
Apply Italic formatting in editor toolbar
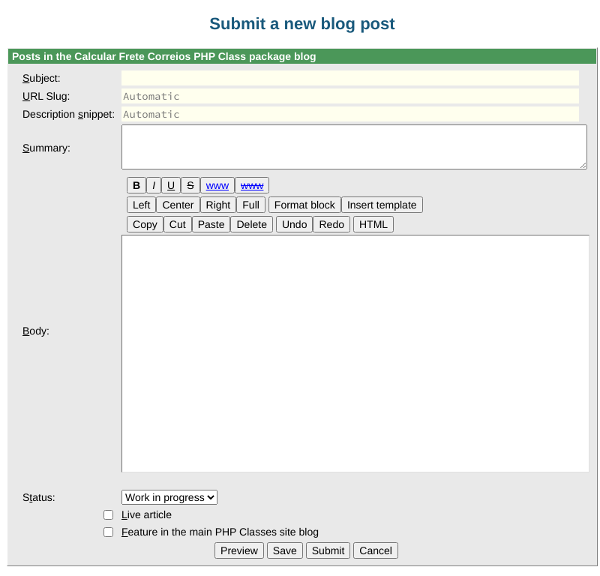coord(153,186)
